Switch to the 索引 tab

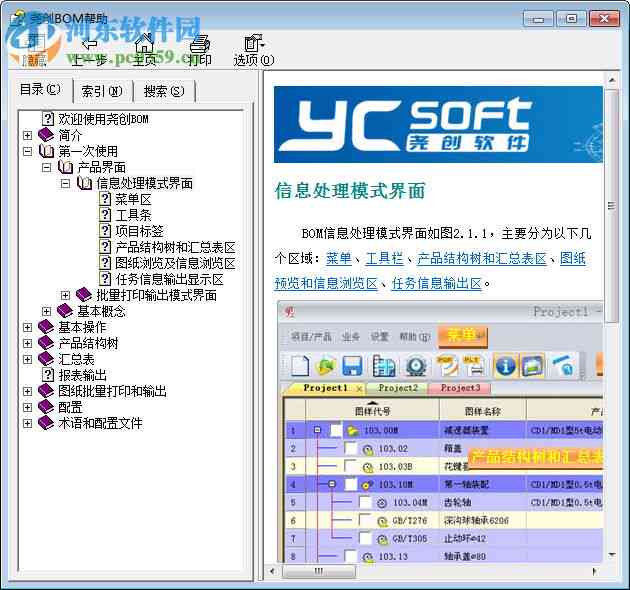click(102, 91)
